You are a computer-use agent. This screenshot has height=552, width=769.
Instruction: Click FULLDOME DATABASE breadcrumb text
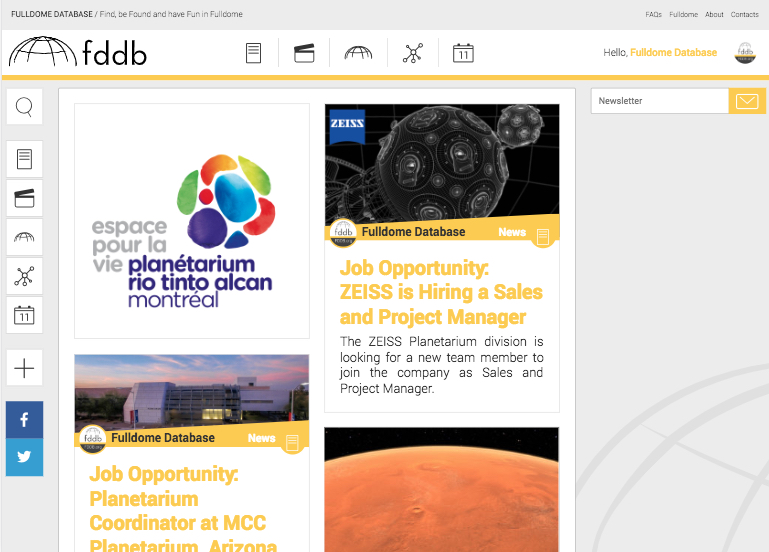[x=51, y=14]
